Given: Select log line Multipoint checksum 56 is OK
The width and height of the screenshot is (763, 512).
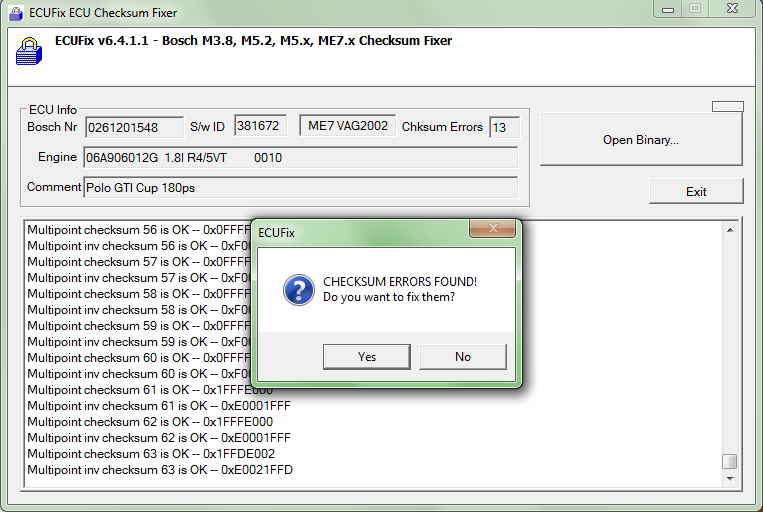Looking at the screenshot, I should [x=139, y=230].
